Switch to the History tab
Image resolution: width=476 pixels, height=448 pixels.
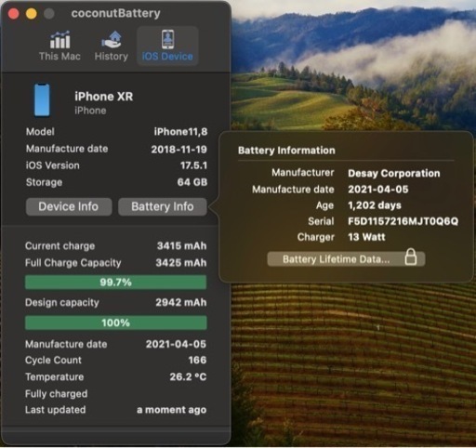coord(112,46)
